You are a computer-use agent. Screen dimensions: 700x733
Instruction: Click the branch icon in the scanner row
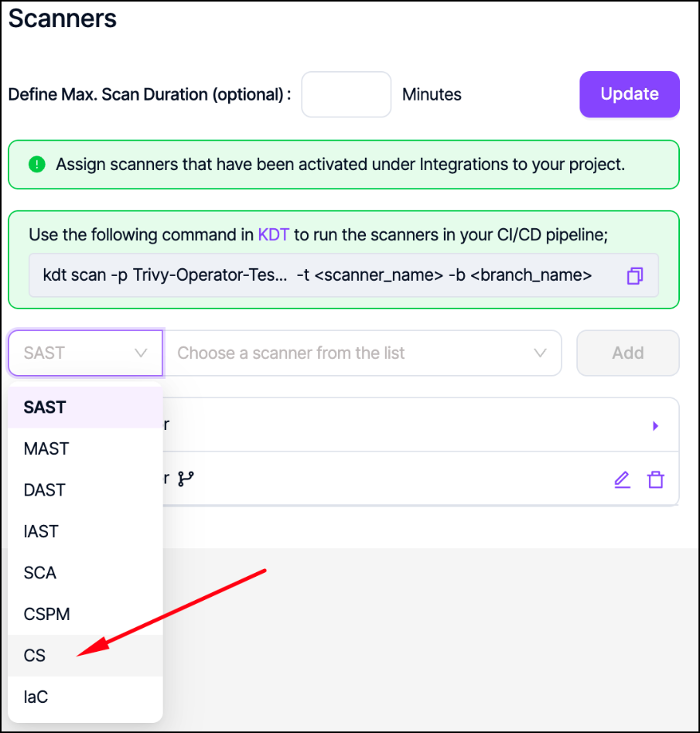[x=186, y=479]
